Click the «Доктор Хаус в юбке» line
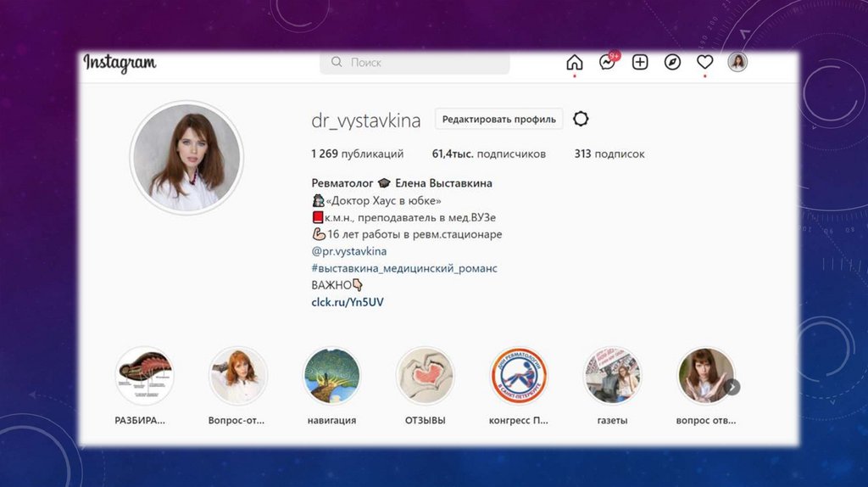 tap(376, 200)
